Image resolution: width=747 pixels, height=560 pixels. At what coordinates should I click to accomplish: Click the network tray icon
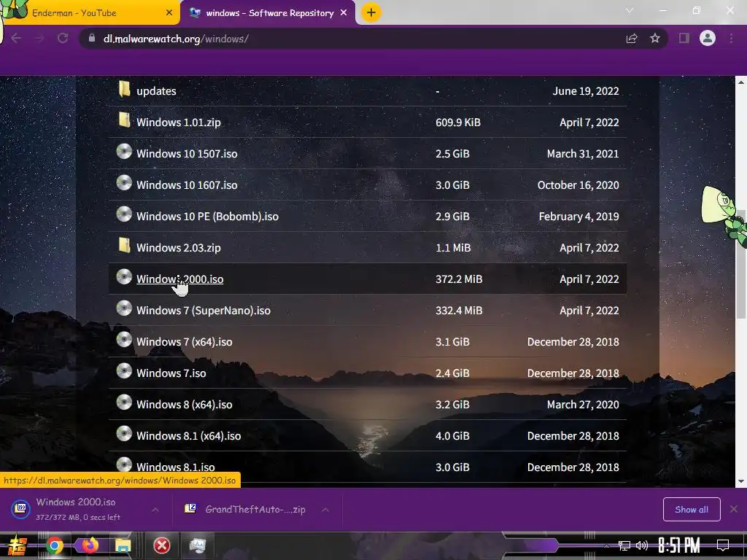click(624, 545)
